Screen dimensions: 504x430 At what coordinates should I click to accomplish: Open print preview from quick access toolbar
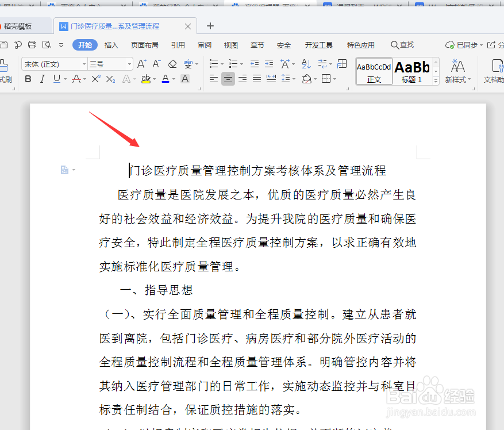[47, 45]
